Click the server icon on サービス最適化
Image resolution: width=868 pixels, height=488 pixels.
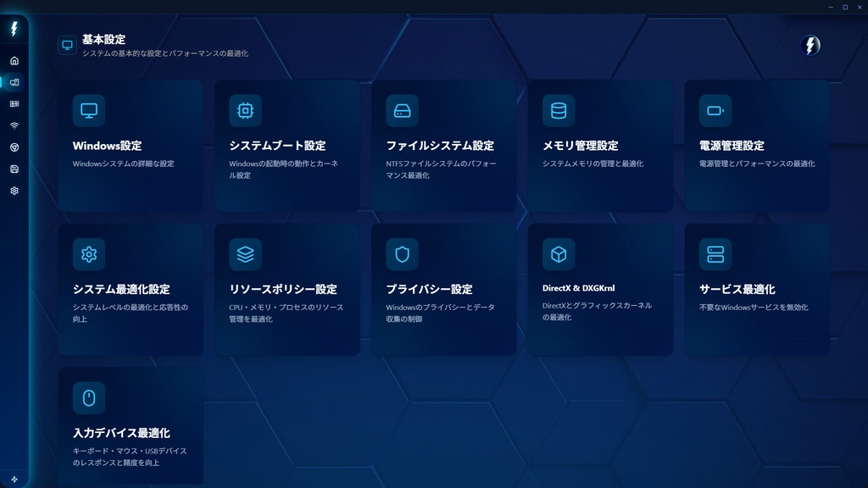point(715,254)
